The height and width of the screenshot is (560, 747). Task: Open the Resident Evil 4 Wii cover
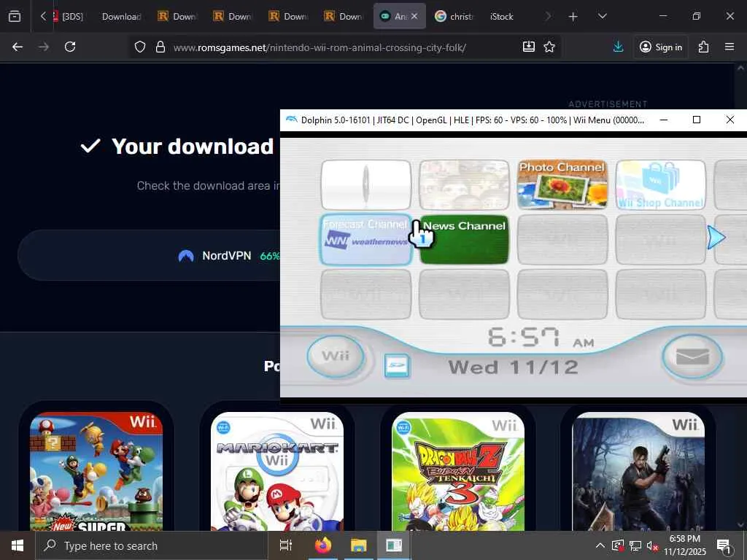pos(638,472)
